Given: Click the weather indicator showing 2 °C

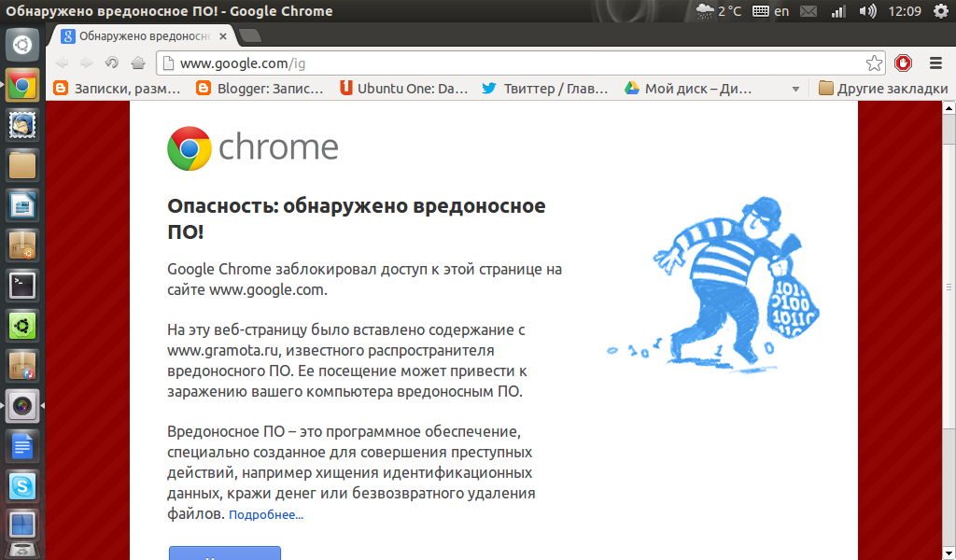Looking at the screenshot, I should coord(719,11).
